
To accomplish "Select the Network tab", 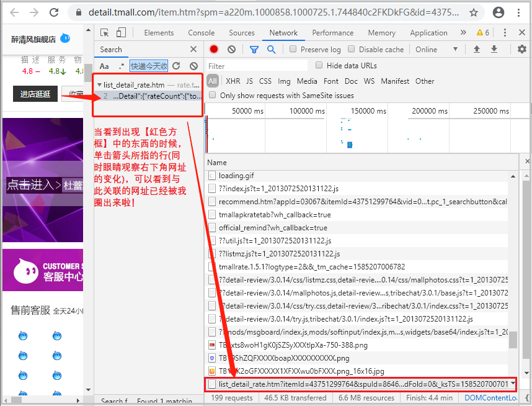I will [x=283, y=33].
